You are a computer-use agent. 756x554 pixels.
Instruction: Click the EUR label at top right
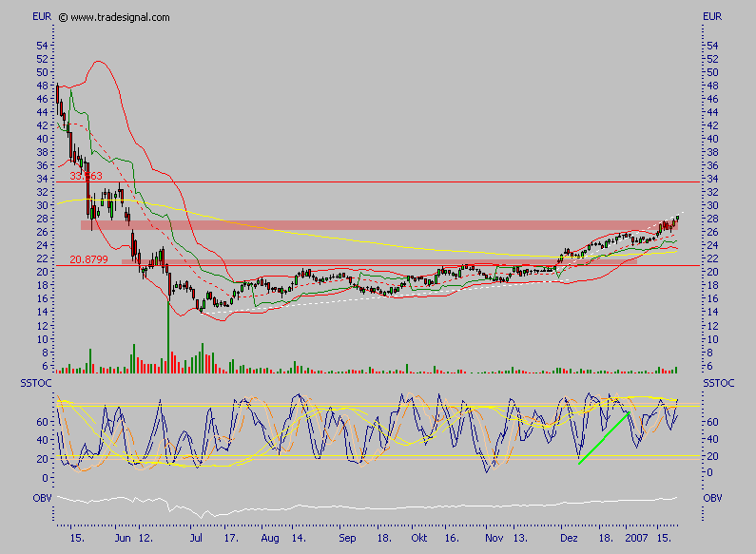point(712,17)
